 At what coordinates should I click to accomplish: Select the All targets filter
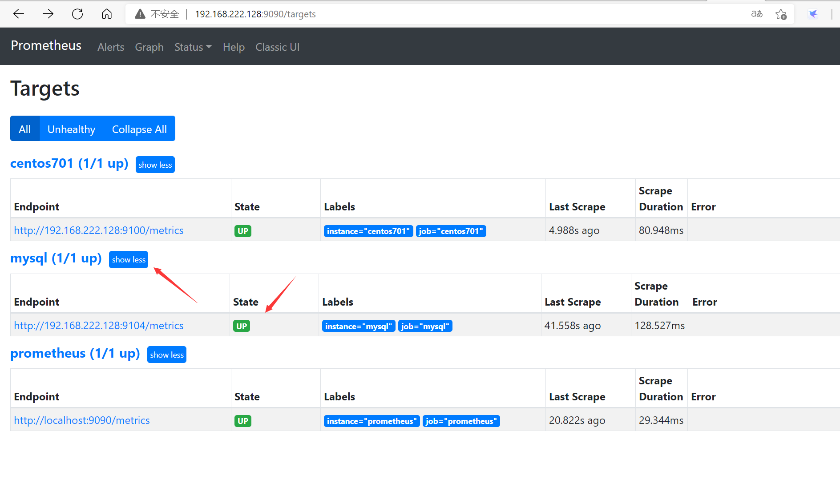(25, 129)
